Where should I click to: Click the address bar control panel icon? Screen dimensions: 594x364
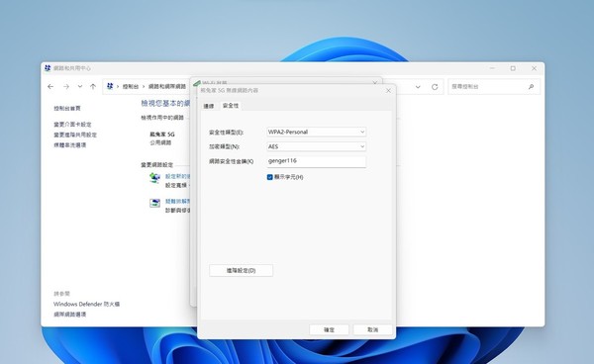110,86
